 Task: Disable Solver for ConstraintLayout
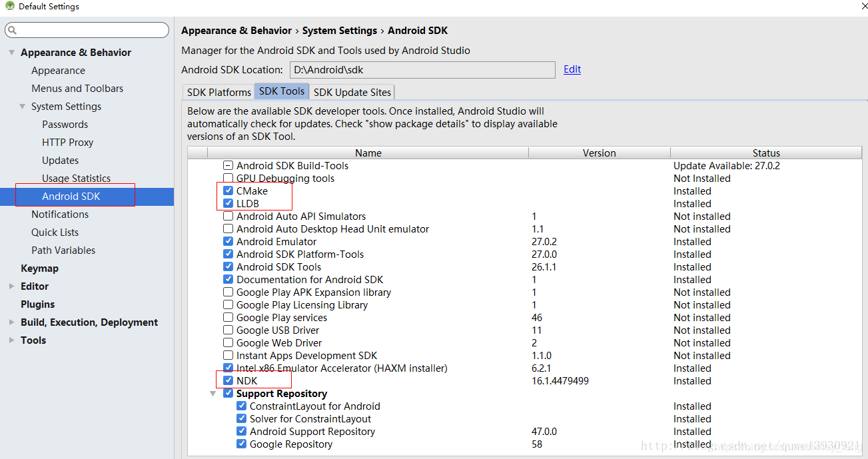coord(241,418)
